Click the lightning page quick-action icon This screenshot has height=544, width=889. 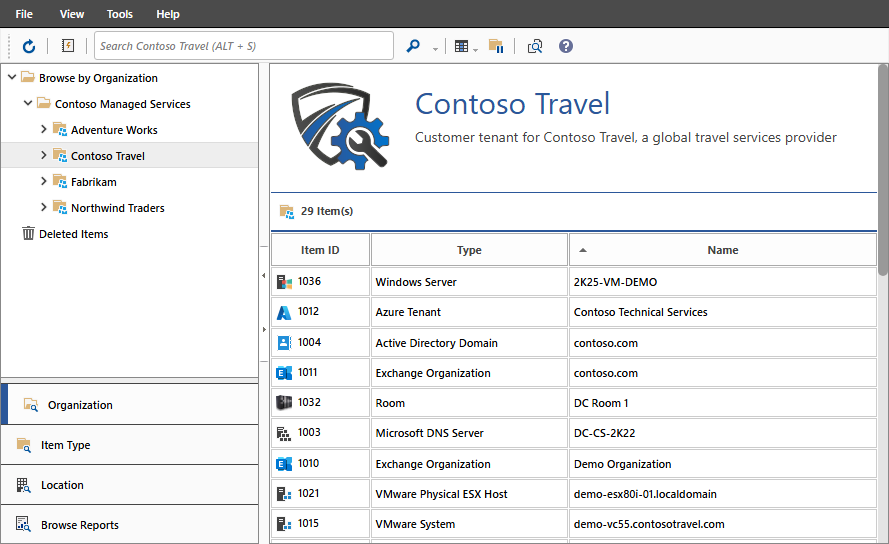click(x=68, y=45)
